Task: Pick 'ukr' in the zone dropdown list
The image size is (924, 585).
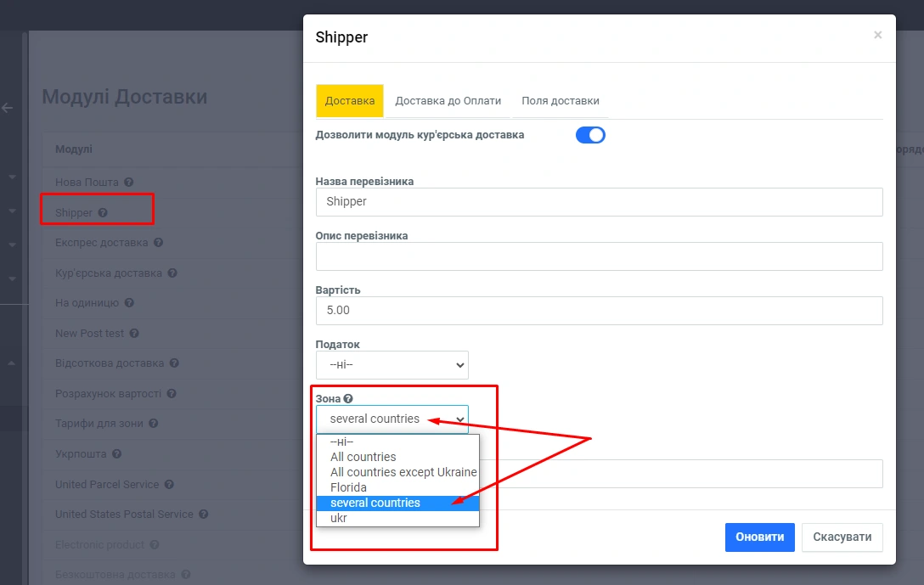Action: coord(338,518)
